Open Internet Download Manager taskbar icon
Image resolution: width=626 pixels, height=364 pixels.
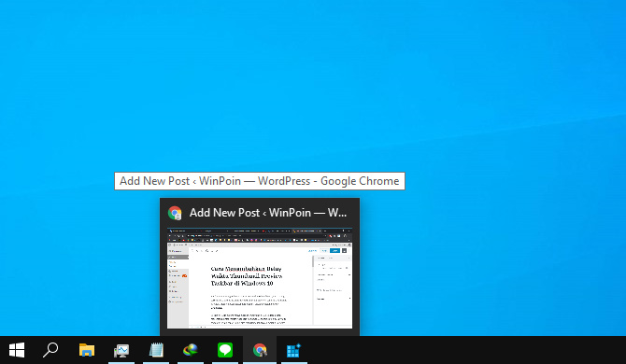[191, 350]
